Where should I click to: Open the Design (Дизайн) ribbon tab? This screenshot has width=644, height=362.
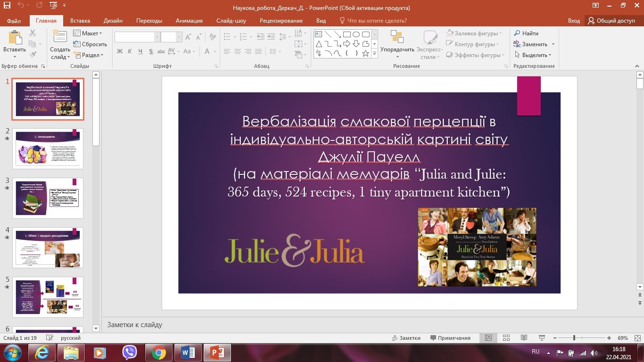point(113,21)
